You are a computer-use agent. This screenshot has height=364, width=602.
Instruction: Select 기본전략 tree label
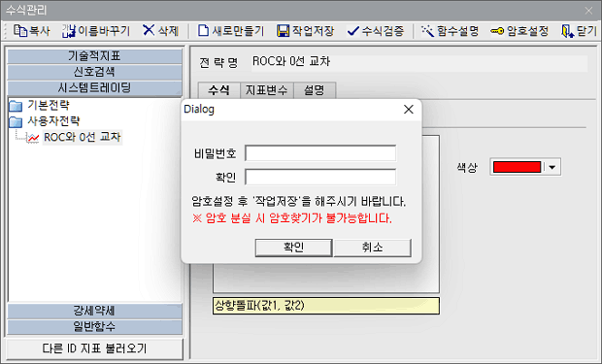[x=49, y=105]
